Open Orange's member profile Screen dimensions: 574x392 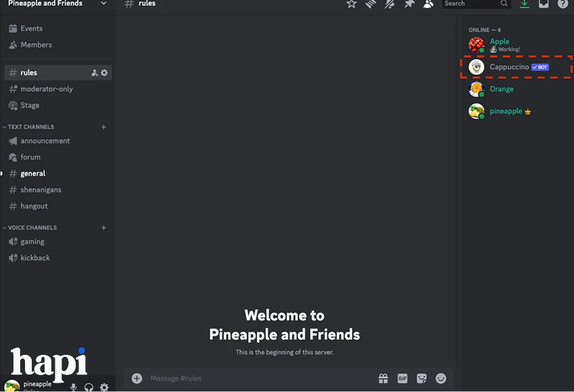516,89
